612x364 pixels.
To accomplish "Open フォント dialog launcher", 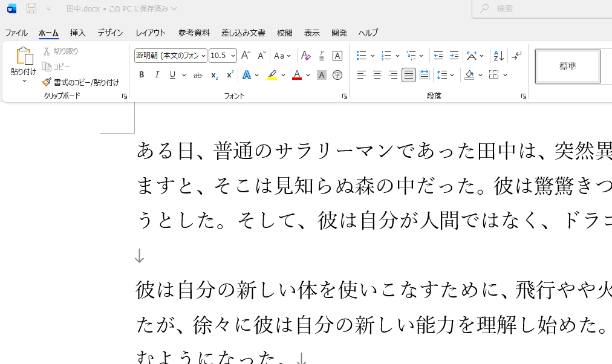I will click(x=345, y=96).
